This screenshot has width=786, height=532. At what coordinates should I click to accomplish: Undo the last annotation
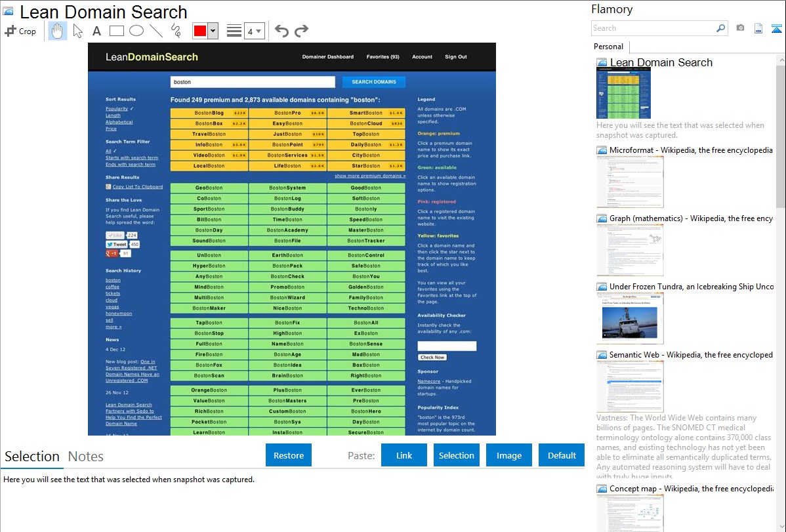(281, 31)
